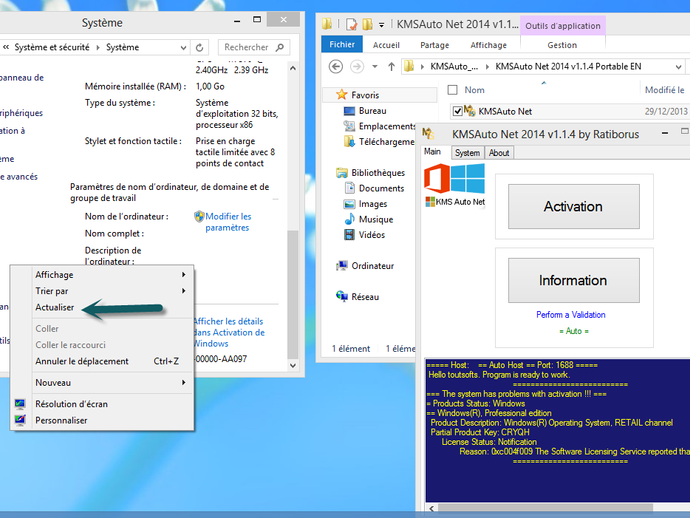The image size is (690, 518).
Task: Open the Fichier ribbon tab
Action: pyautogui.click(x=342, y=44)
